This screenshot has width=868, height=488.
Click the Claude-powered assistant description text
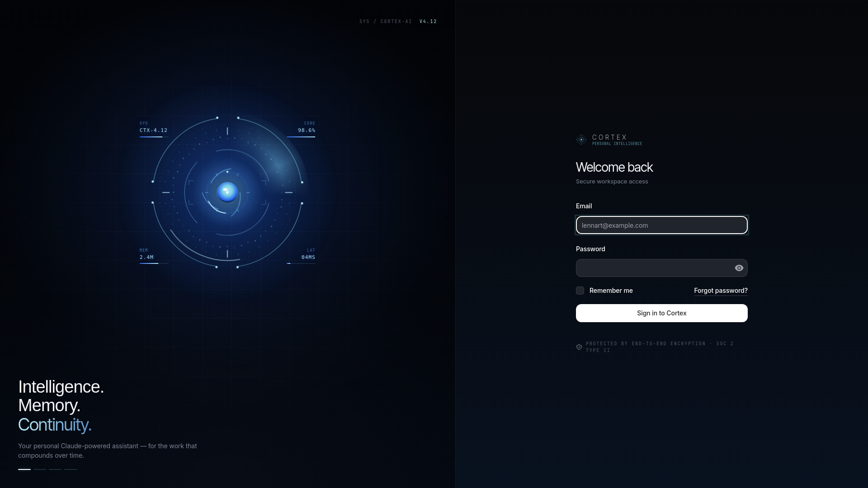pos(108,450)
